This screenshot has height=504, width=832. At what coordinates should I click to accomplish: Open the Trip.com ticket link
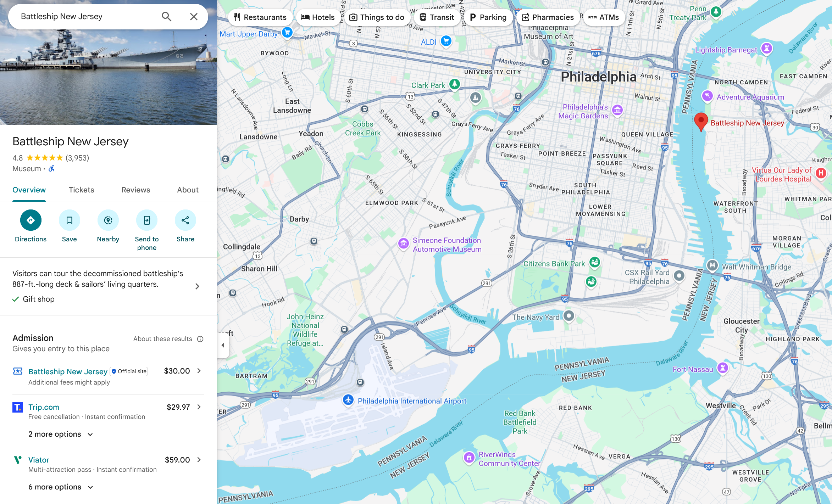(x=44, y=407)
